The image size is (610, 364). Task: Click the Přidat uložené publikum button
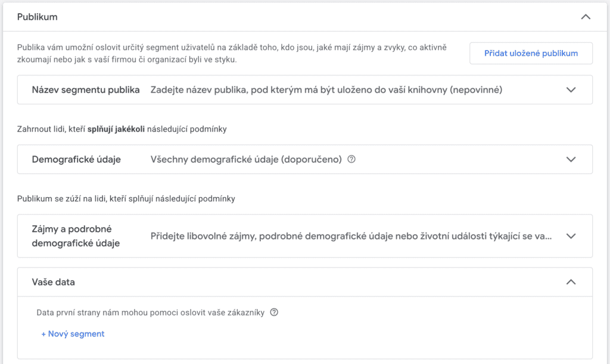click(531, 53)
